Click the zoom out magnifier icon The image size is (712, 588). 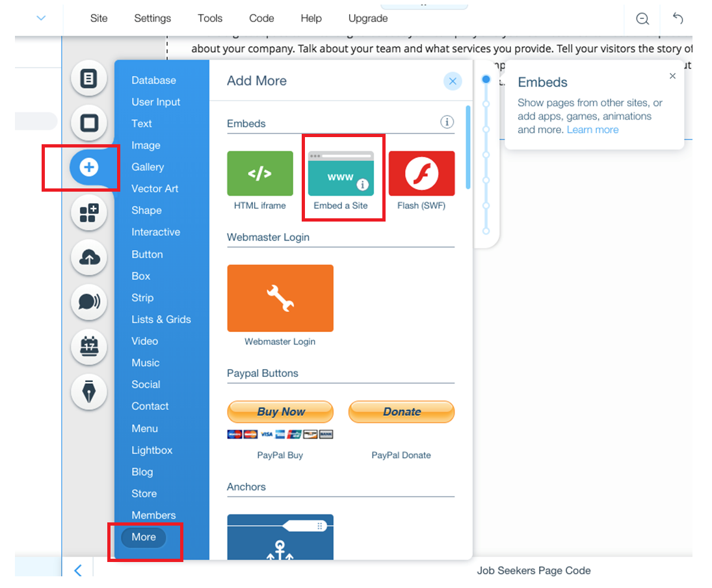tap(642, 19)
